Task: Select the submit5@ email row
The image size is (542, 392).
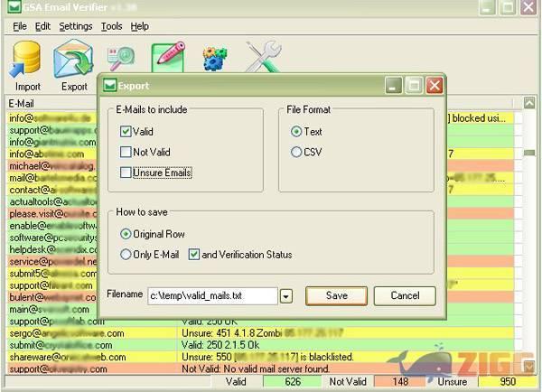Action: 51,274
